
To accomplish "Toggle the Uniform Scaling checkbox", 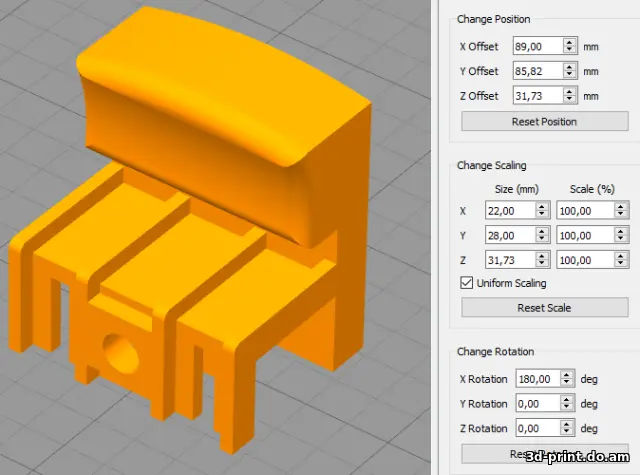I will (466, 283).
